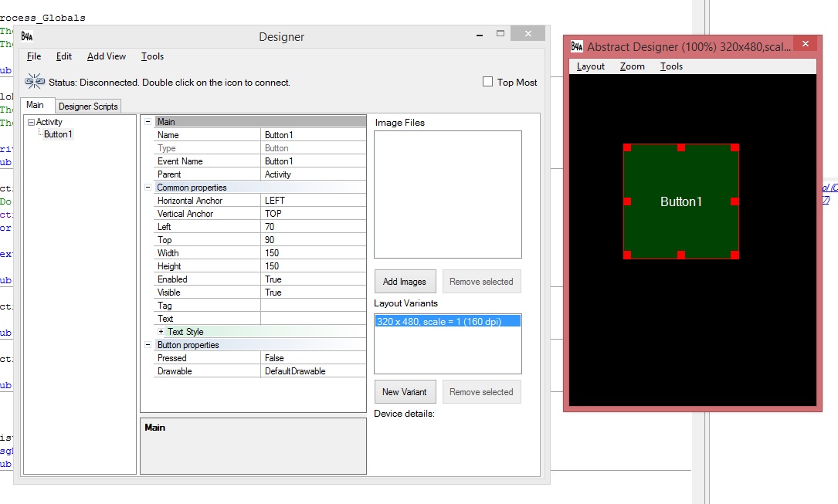Maximize the Designer window
Screen dimensions: 838x504
(x=500, y=34)
